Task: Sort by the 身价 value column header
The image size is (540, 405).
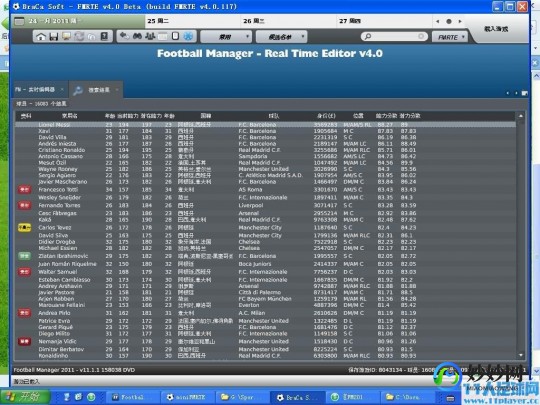Action: click(326, 116)
